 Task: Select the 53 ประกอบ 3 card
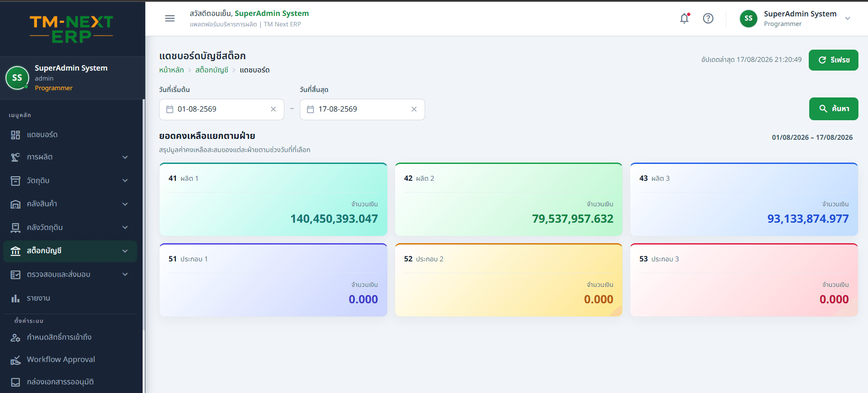click(x=744, y=280)
